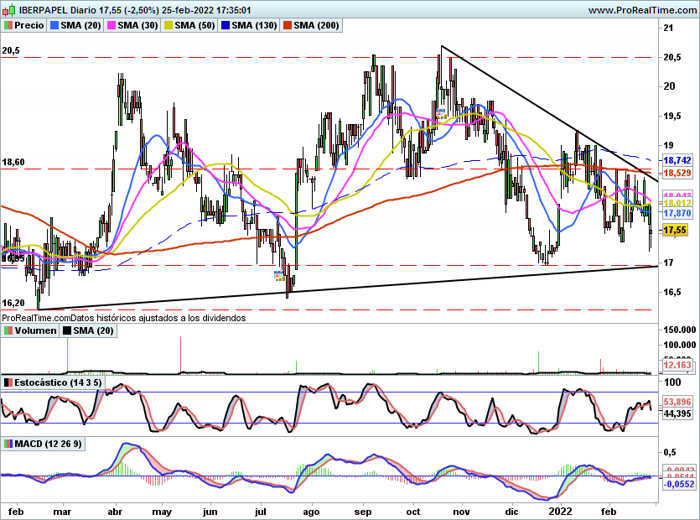
Task: Click the 150.000 volume axis label
Action: [x=679, y=329]
